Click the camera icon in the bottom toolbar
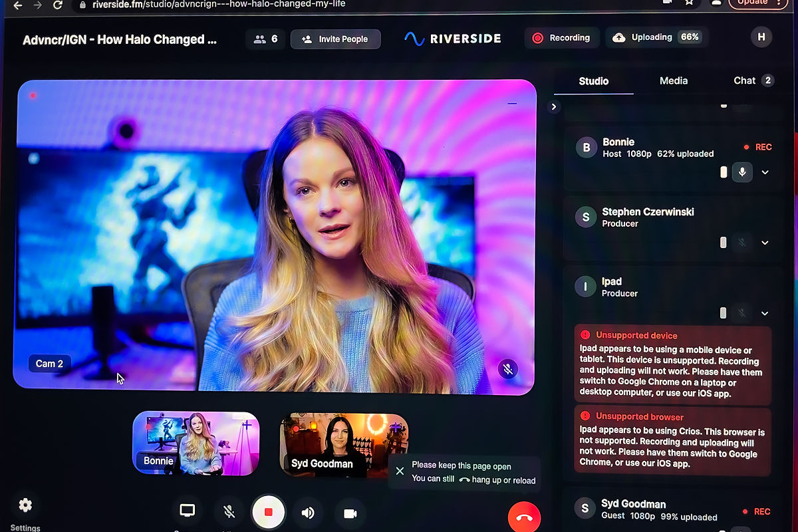 click(x=350, y=512)
